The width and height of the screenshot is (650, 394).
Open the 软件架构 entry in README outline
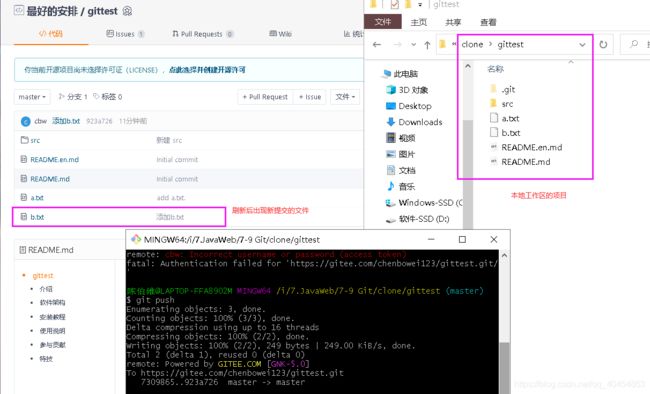[52, 303]
